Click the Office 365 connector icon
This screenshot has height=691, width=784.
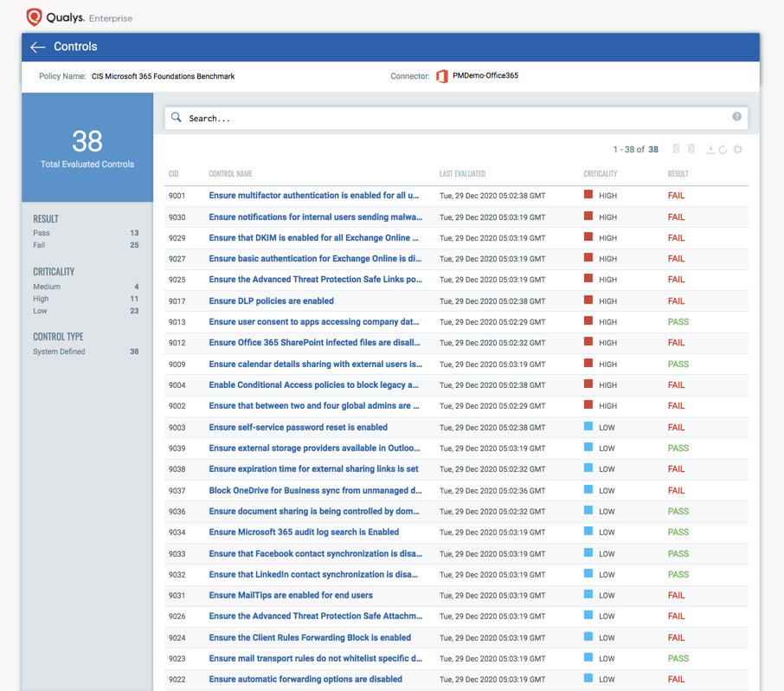tap(442, 76)
